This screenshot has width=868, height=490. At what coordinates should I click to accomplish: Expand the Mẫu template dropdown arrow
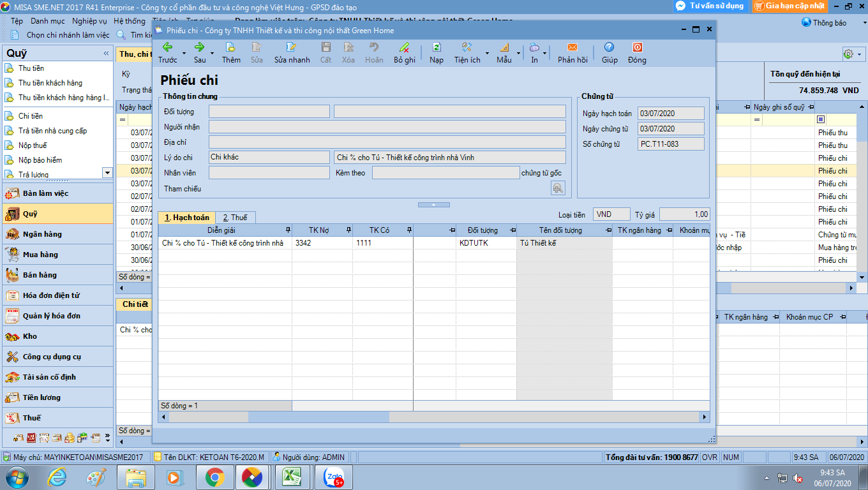518,54
